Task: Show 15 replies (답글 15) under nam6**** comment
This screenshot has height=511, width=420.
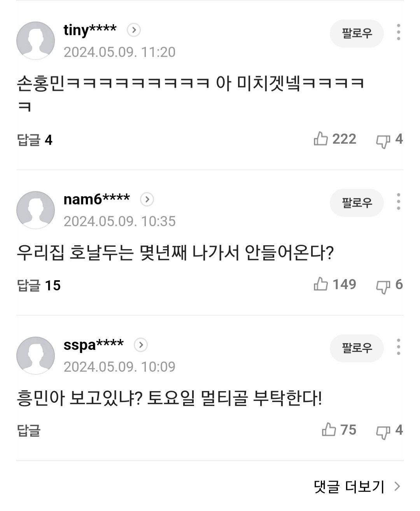Action: (38, 285)
